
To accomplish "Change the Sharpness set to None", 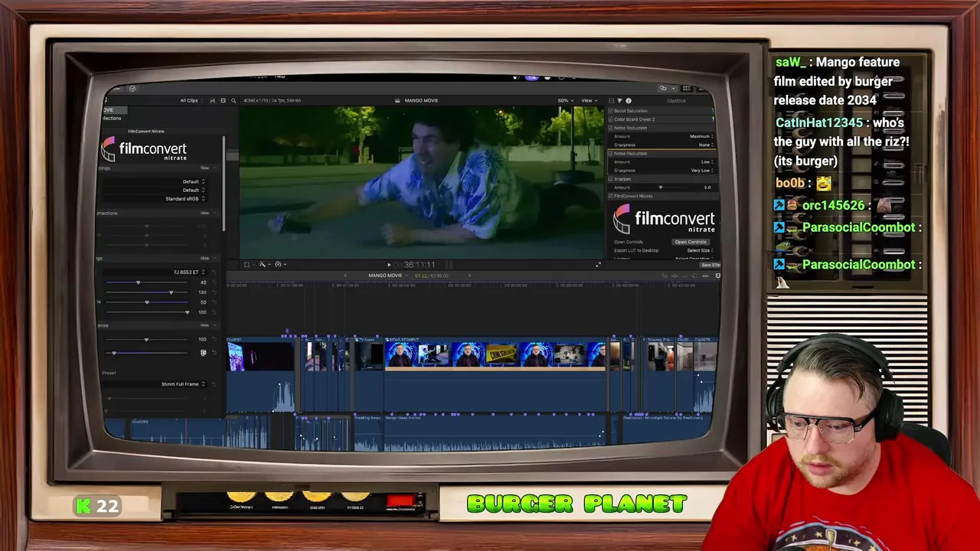I will pos(706,145).
